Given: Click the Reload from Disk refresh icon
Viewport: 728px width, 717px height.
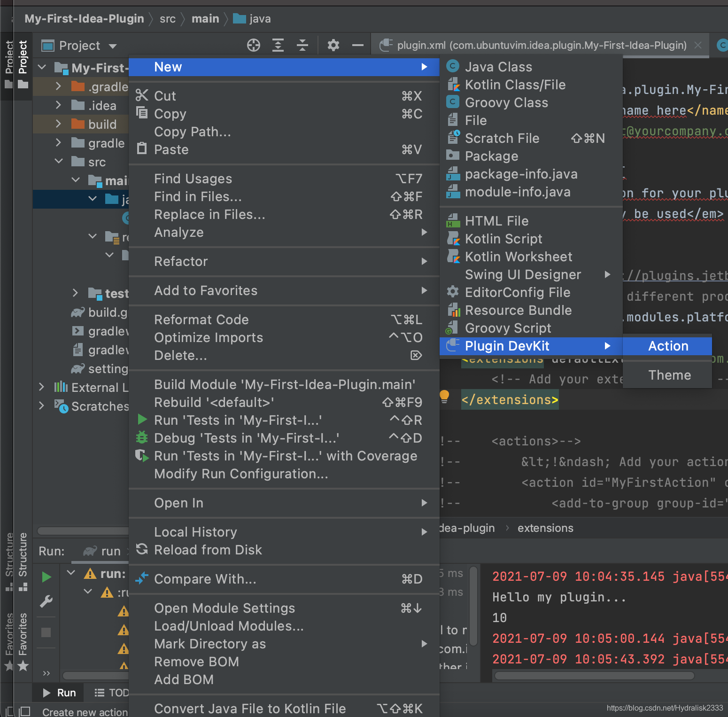Looking at the screenshot, I should coord(142,549).
